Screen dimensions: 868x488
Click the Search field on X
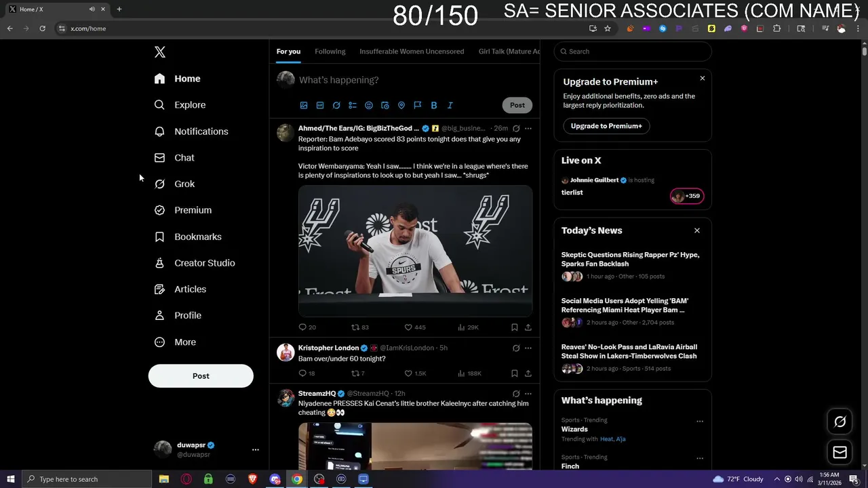[633, 52]
